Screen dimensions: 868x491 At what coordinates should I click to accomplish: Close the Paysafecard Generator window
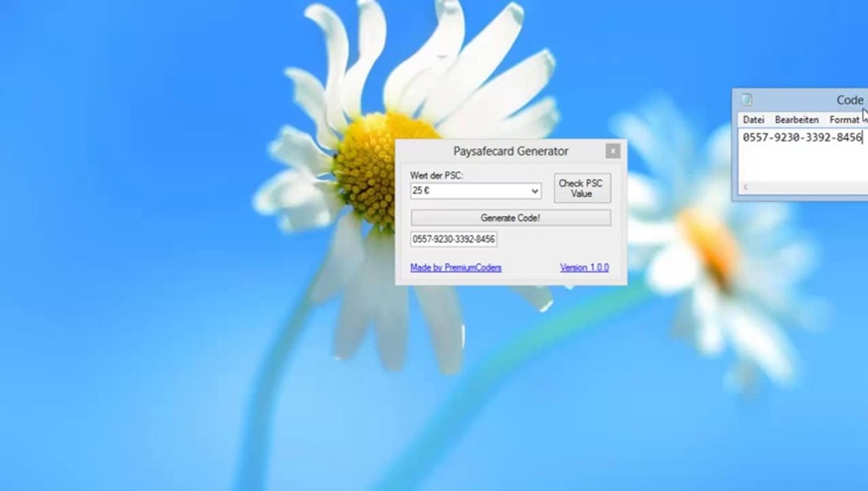[x=613, y=151]
